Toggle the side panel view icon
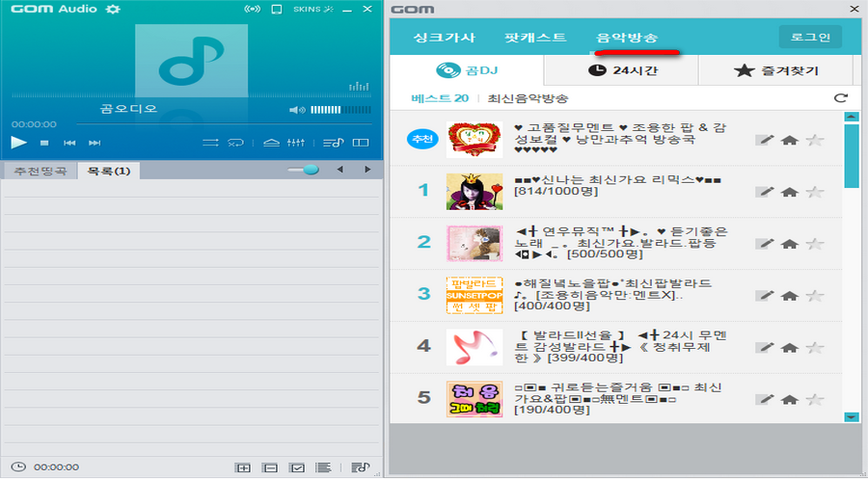The height and width of the screenshot is (479, 868). point(361,143)
